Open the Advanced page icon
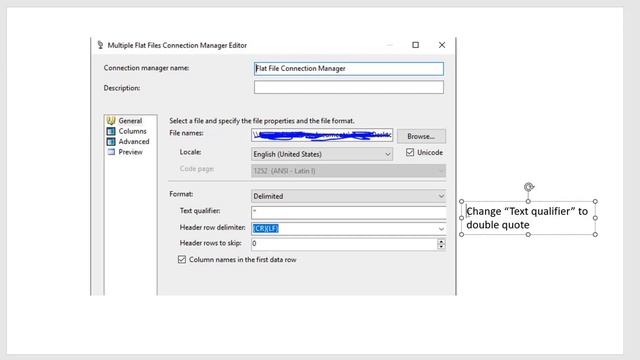The image size is (640, 360). tap(111, 142)
